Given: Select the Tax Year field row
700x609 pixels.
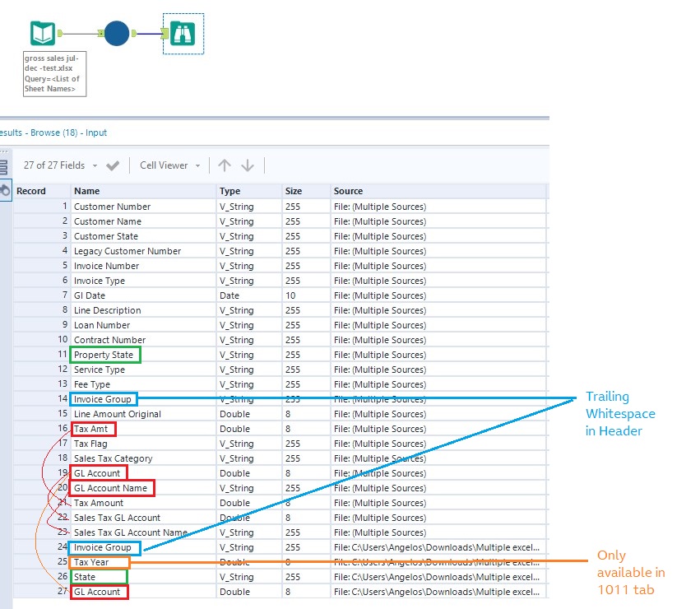Looking at the screenshot, I should 91,562.
